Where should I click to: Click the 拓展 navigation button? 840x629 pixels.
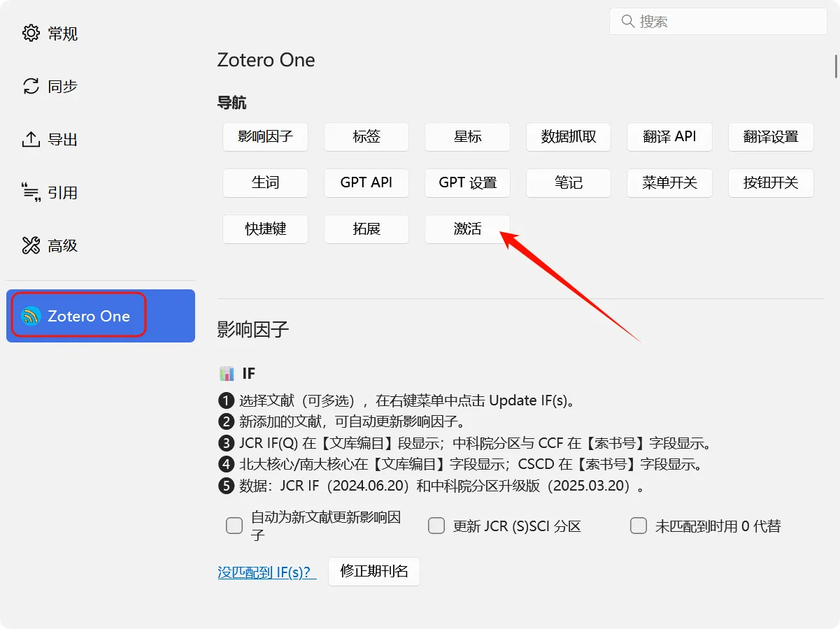pyautogui.click(x=366, y=229)
